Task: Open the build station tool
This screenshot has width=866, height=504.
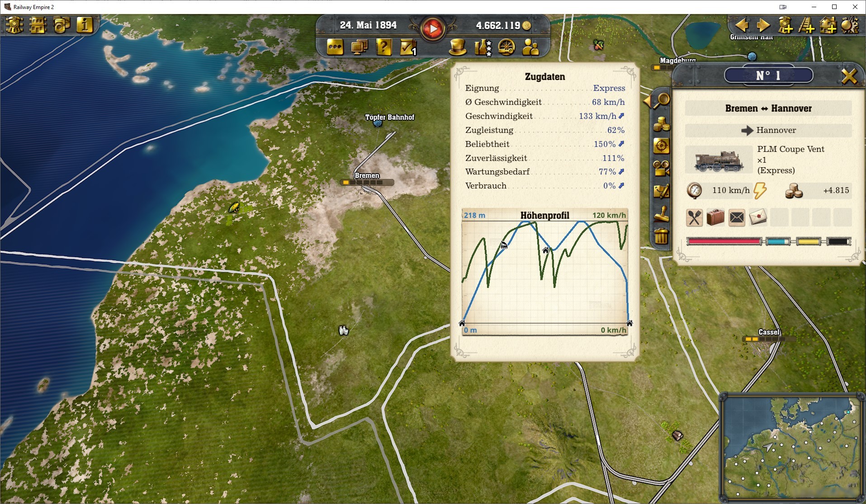Action: click(x=829, y=26)
